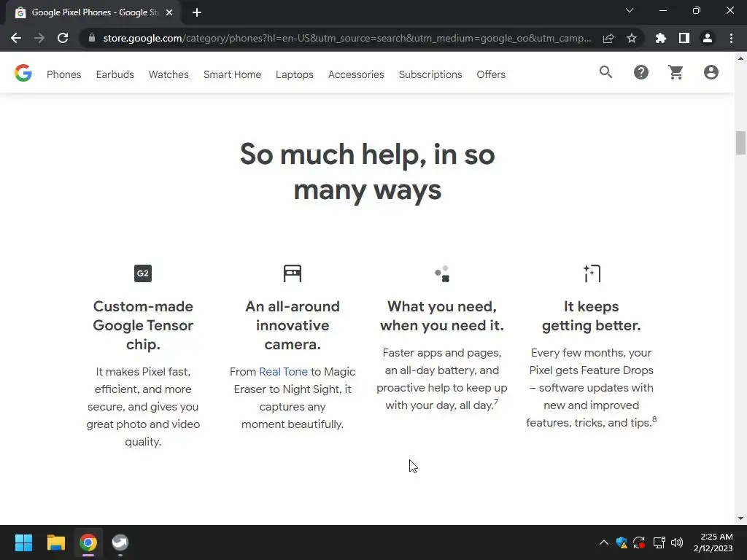Click the So much help heading

click(368, 172)
